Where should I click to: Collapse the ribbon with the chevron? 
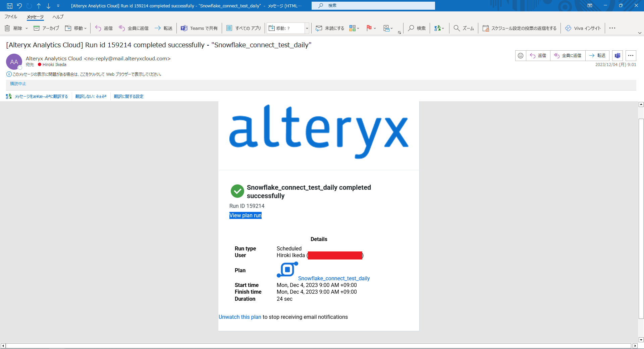point(640,33)
